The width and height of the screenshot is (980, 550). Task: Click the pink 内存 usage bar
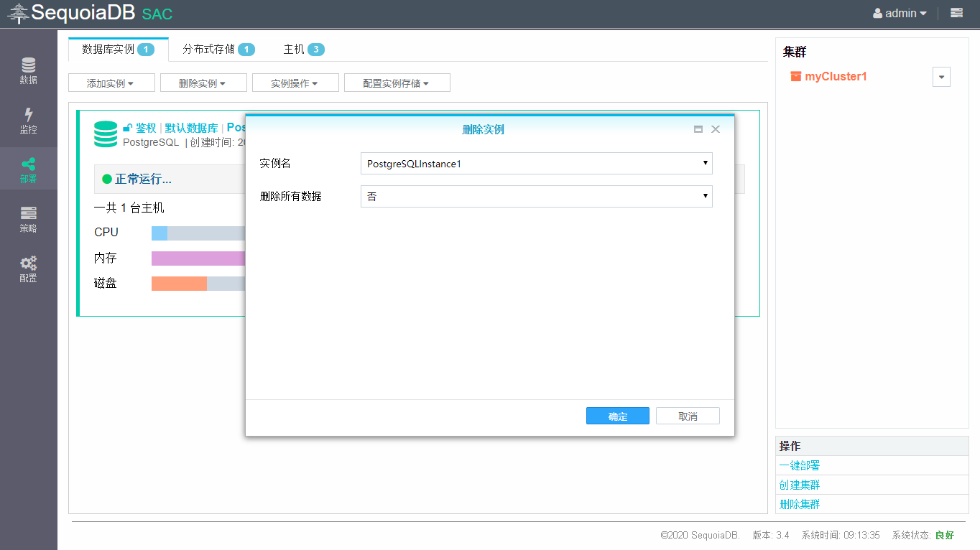point(198,258)
